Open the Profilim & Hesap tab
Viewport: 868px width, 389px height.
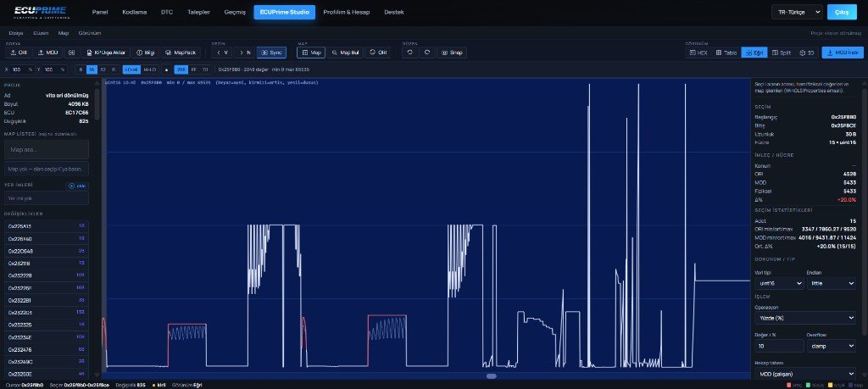[x=347, y=12]
